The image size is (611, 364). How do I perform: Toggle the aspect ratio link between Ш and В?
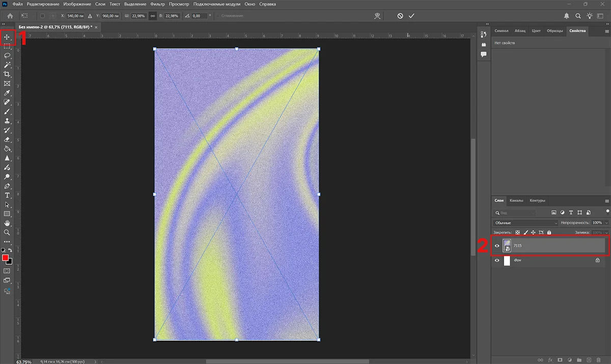153,16
